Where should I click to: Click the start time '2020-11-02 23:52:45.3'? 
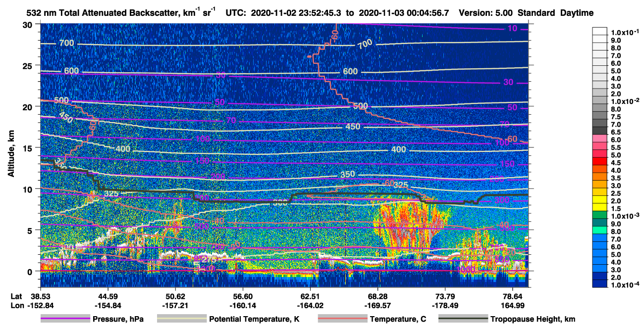296,13
